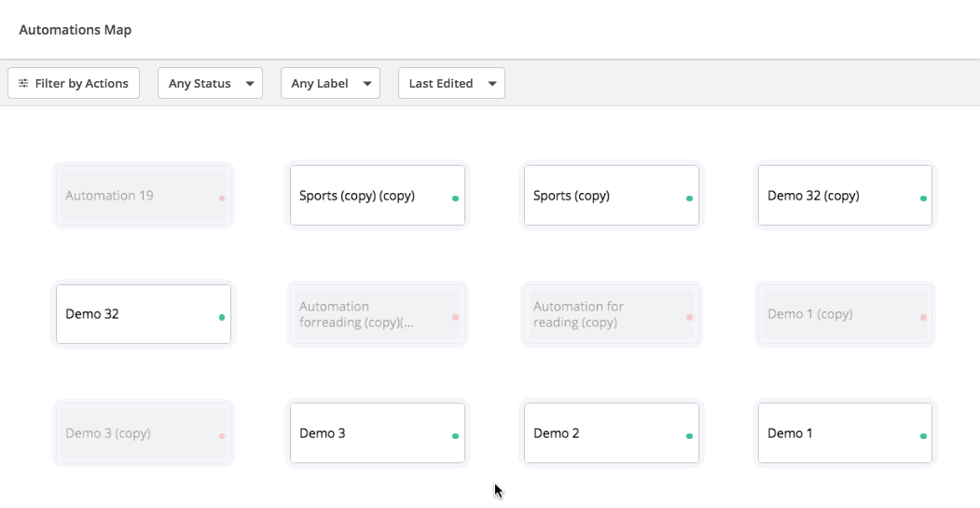Expand the Any Status dropdown
Viewport: 980px width, 508px height.
tap(210, 83)
